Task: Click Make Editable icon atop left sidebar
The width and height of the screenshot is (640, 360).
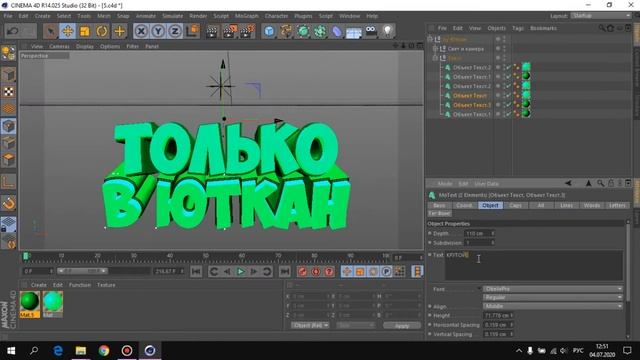Action: [9, 53]
